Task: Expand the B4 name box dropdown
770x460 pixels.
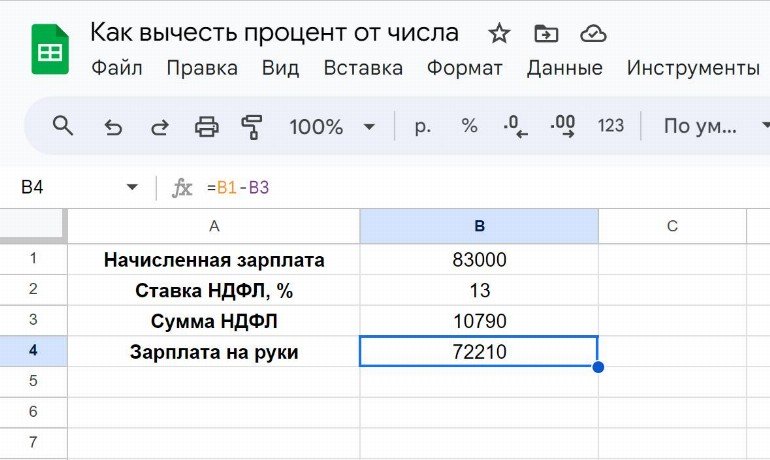Action: (x=132, y=188)
